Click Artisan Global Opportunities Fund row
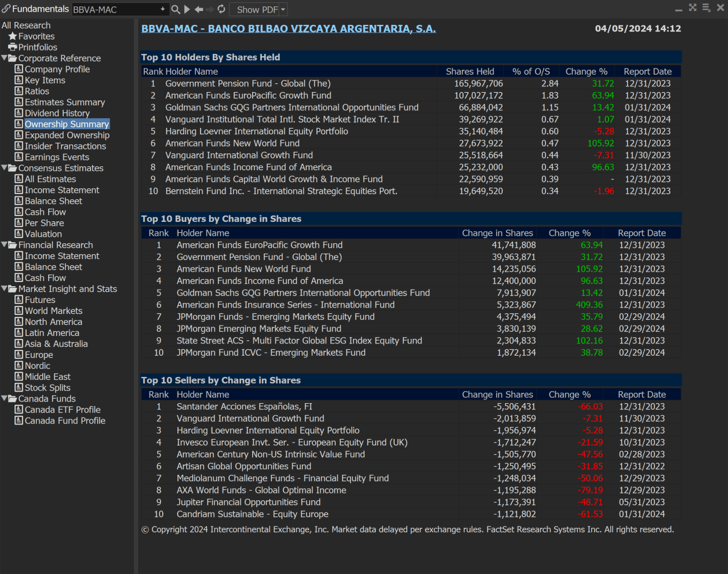The height and width of the screenshot is (574, 728). 411,467
